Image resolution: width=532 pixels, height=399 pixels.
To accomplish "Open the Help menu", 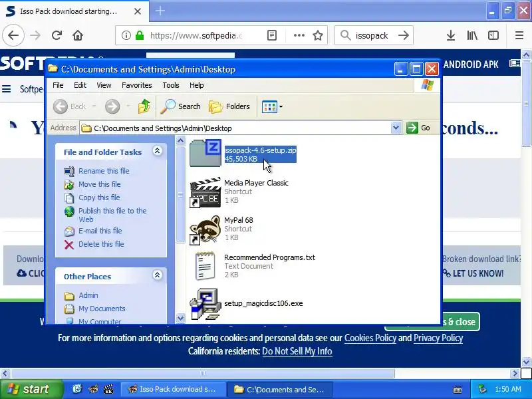I will click(196, 85).
